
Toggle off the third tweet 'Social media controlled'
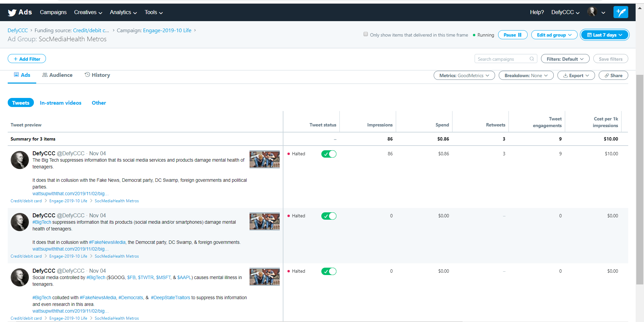point(329,271)
